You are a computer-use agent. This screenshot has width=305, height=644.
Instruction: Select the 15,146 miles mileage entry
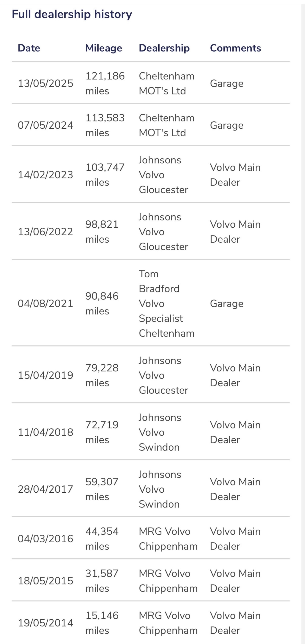[x=102, y=622]
